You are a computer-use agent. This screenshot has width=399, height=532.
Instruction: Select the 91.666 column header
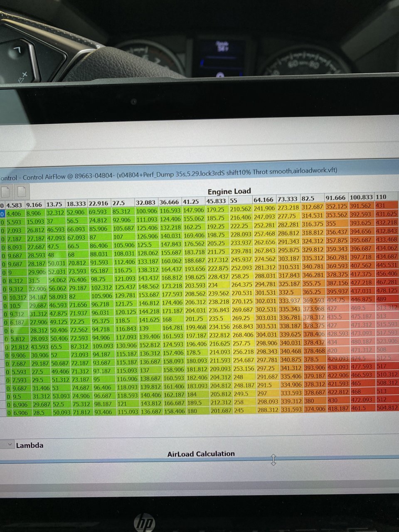pos(337,197)
